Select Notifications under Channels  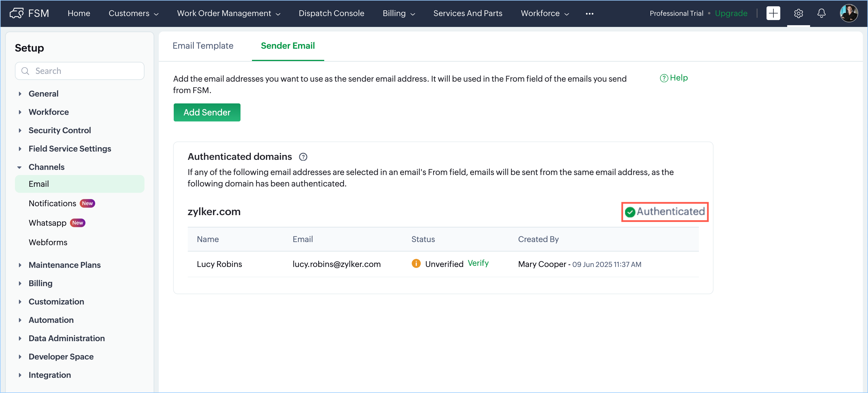(x=52, y=203)
